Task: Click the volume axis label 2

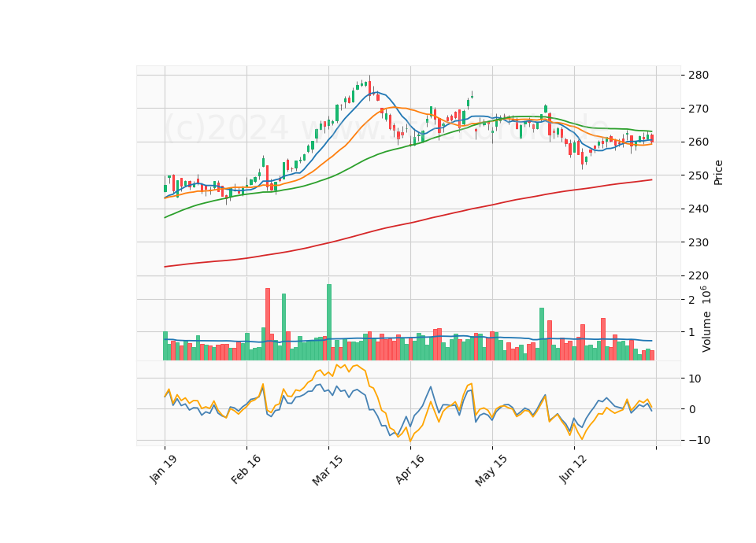Action: pyautogui.click(x=692, y=300)
